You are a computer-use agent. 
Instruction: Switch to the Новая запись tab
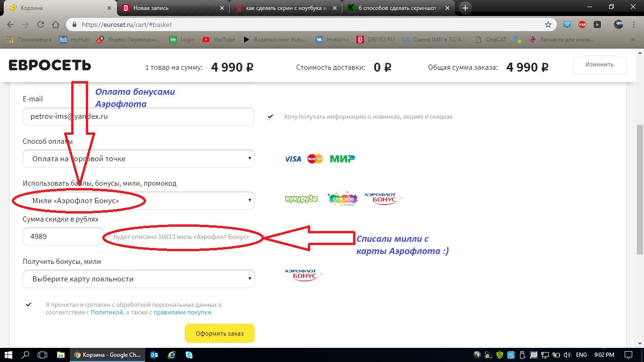[173, 8]
